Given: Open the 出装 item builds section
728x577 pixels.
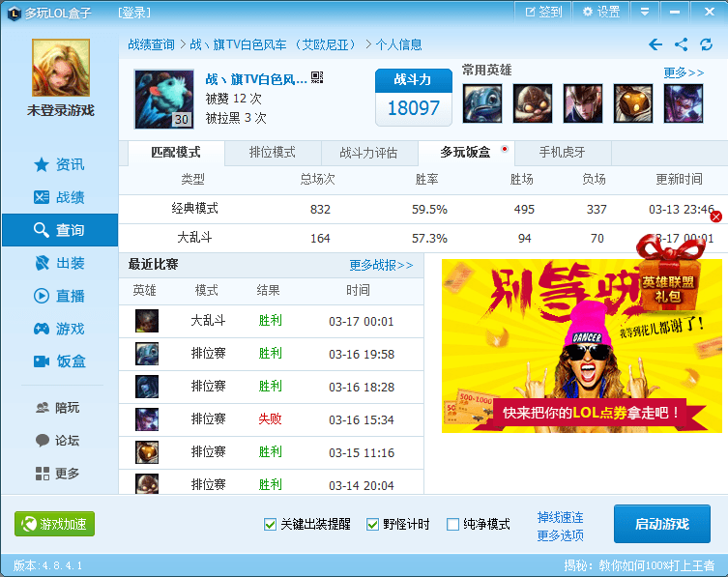Looking at the screenshot, I should 59,263.
